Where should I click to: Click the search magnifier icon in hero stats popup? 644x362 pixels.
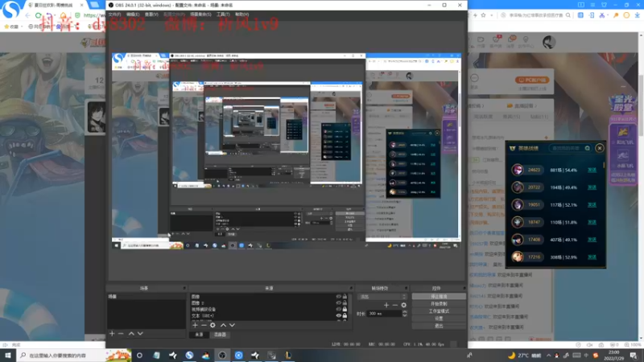588,148
